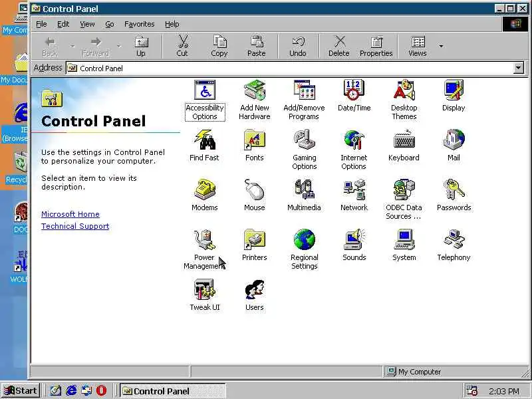The height and width of the screenshot is (399, 532).
Task: Click the Control Panel taskbar button
Action: (x=173, y=391)
